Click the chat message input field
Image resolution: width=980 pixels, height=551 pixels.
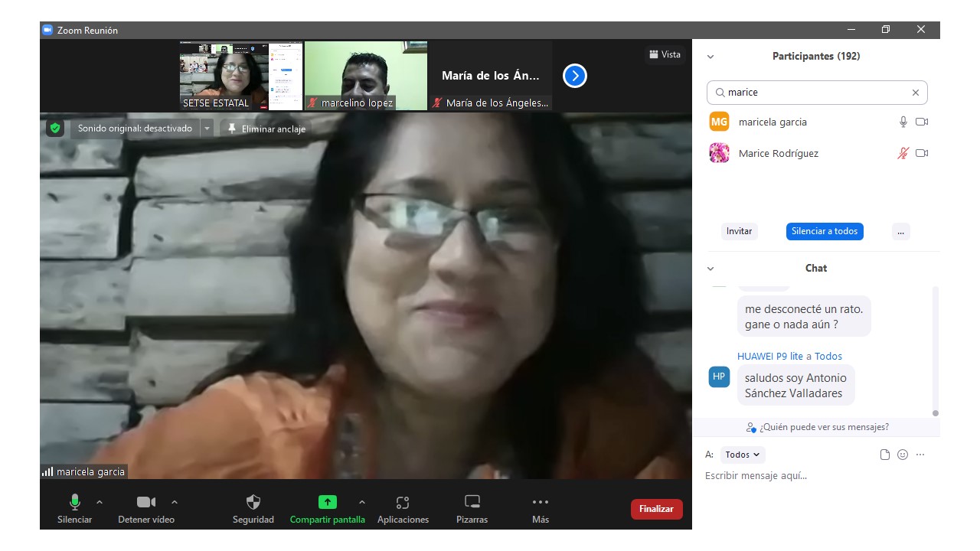coord(812,476)
